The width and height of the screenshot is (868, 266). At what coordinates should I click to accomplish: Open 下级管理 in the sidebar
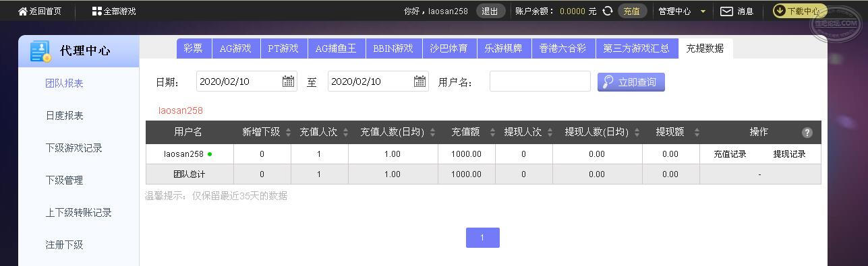64,180
